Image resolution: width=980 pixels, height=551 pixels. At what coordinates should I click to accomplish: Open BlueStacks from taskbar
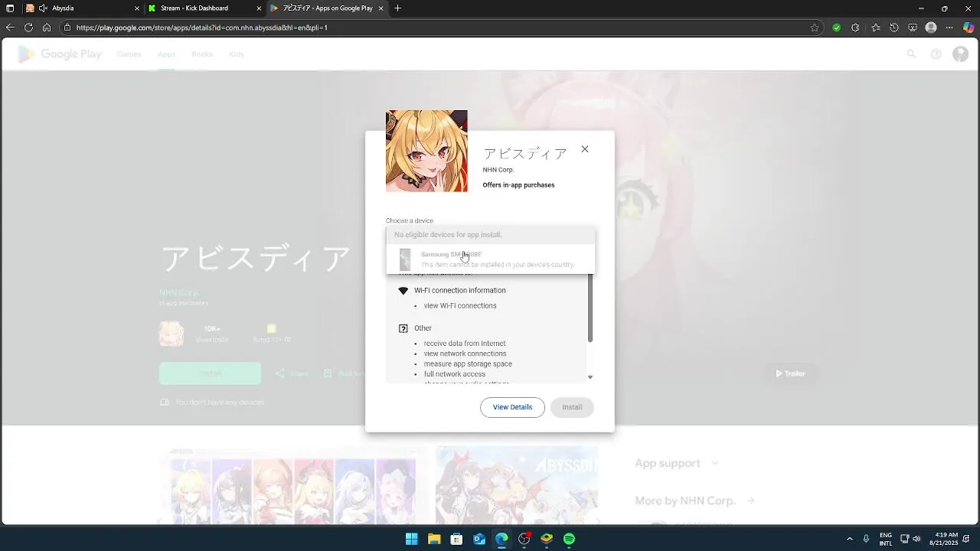547,539
